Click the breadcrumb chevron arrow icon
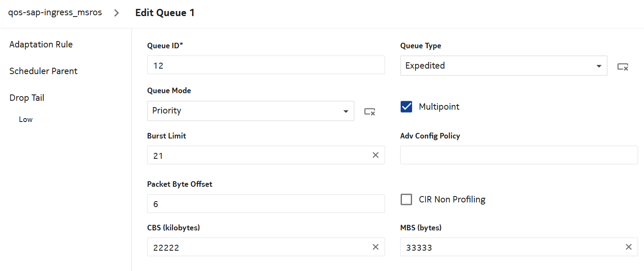Viewport: 644px width, 271px height. click(117, 13)
